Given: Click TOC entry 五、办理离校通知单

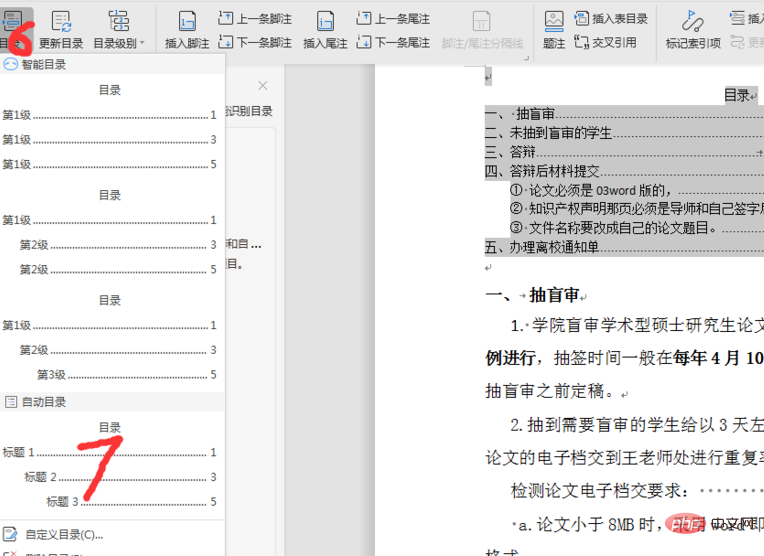Looking at the screenshot, I should click(624, 247).
